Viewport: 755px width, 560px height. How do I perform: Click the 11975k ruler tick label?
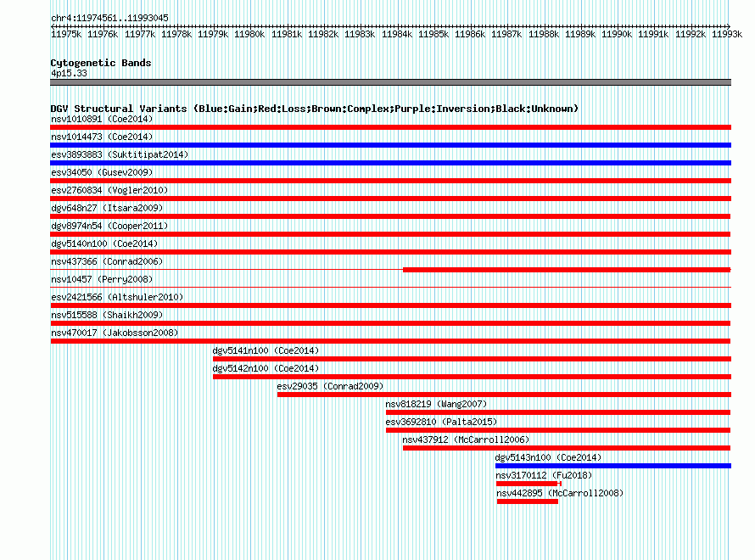(x=66, y=34)
